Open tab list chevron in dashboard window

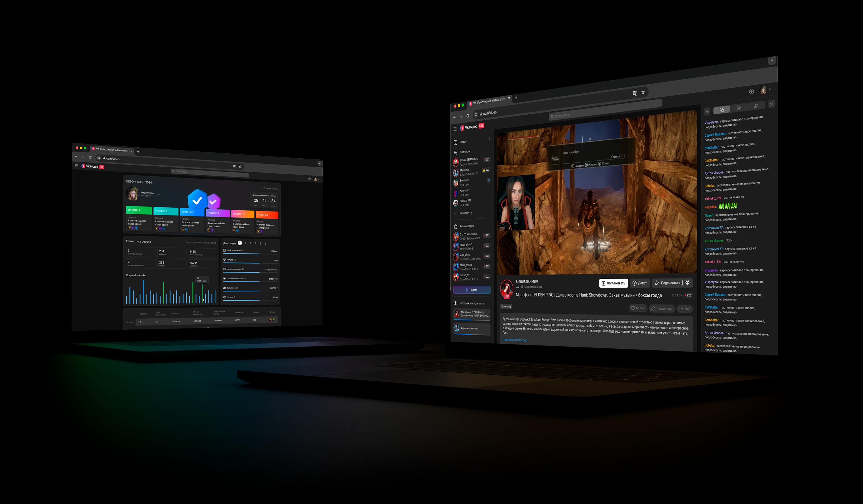[319, 163]
